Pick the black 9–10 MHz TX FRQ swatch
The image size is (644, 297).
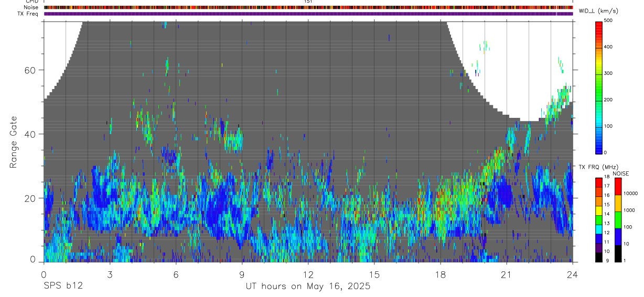point(599,257)
